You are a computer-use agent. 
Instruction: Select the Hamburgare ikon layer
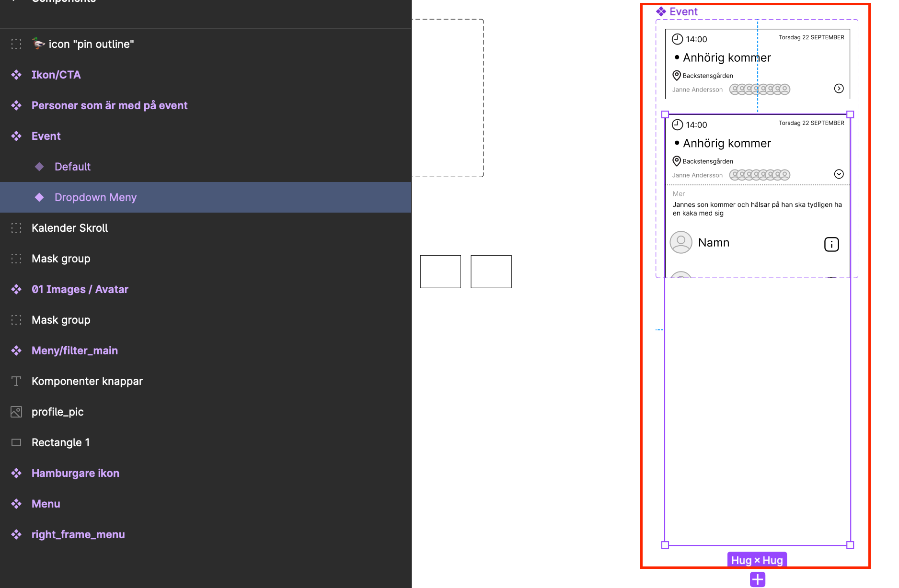206,473
